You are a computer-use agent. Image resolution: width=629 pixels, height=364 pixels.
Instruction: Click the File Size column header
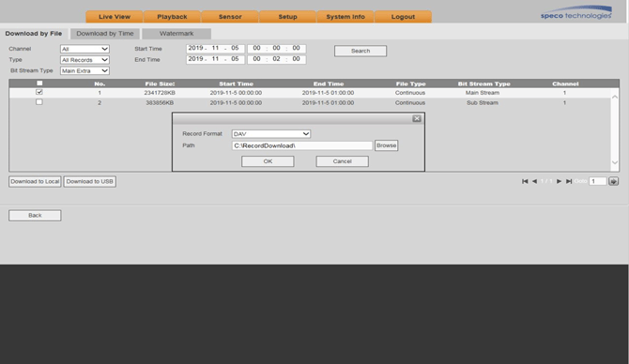pos(160,83)
